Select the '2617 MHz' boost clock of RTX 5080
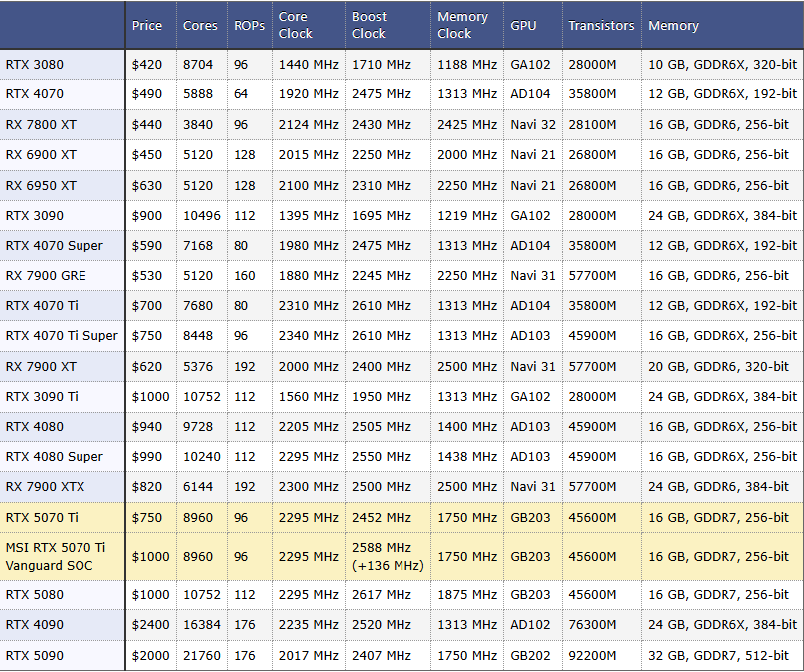804x672 pixels. pos(382,595)
